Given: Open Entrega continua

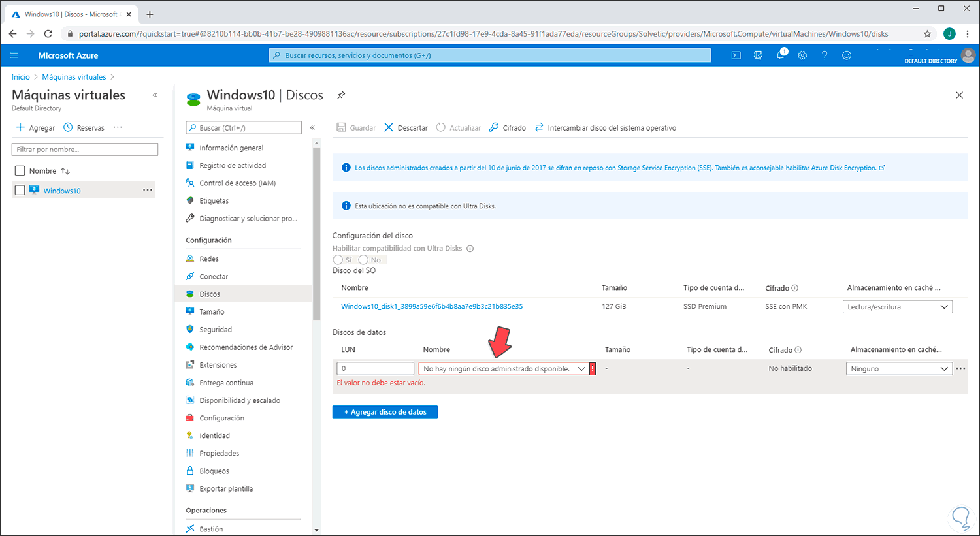Looking at the screenshot, I should click(x=226, y=383).
